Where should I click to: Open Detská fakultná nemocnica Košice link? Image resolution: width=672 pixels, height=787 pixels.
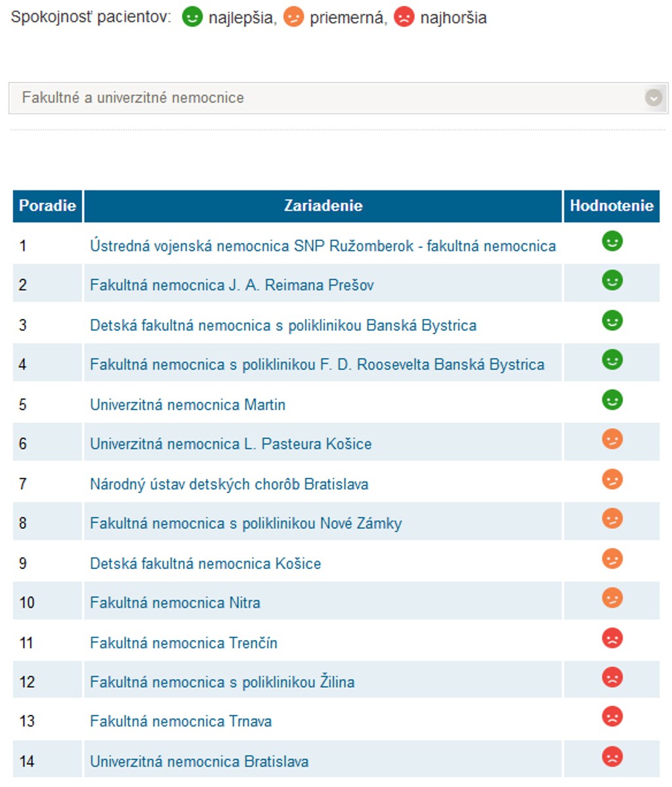(205, 563)
